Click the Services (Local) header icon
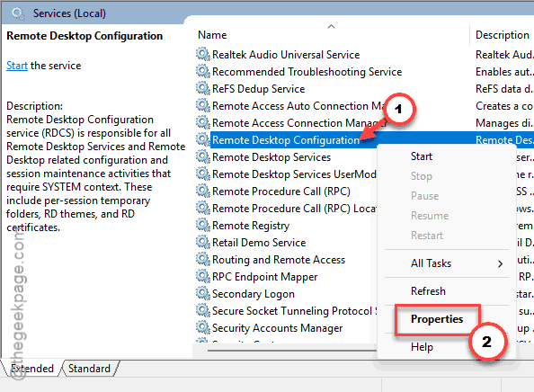Image resolution: width=534 pixels, height=392 pixels. tap(18, 13)
